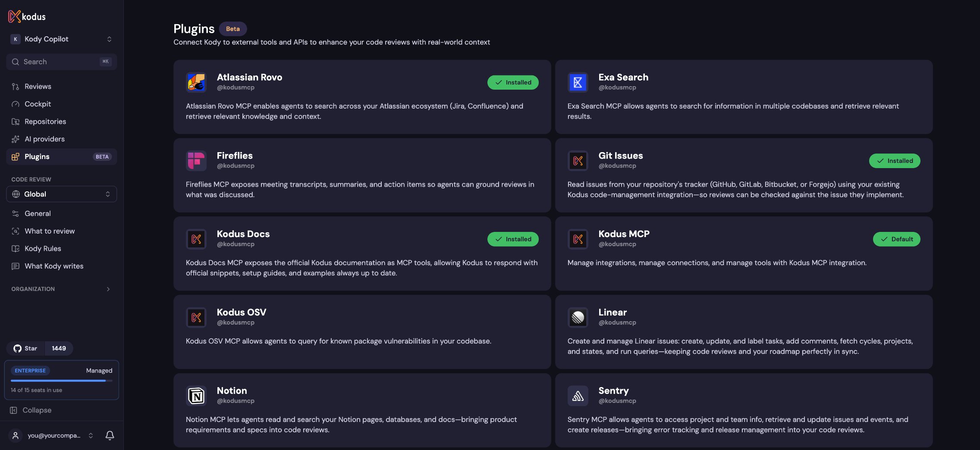The height and width of the screenshot is (450, 980).
Task: Click the Default badge on Kodus MCP
Action: [897, 239]
